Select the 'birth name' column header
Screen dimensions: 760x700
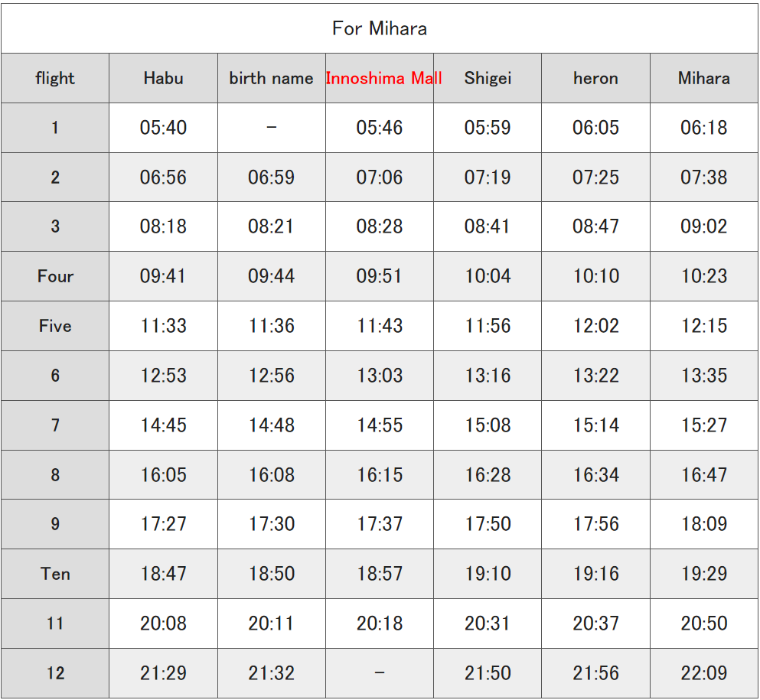pyautogui.click(x=272, y=78)
